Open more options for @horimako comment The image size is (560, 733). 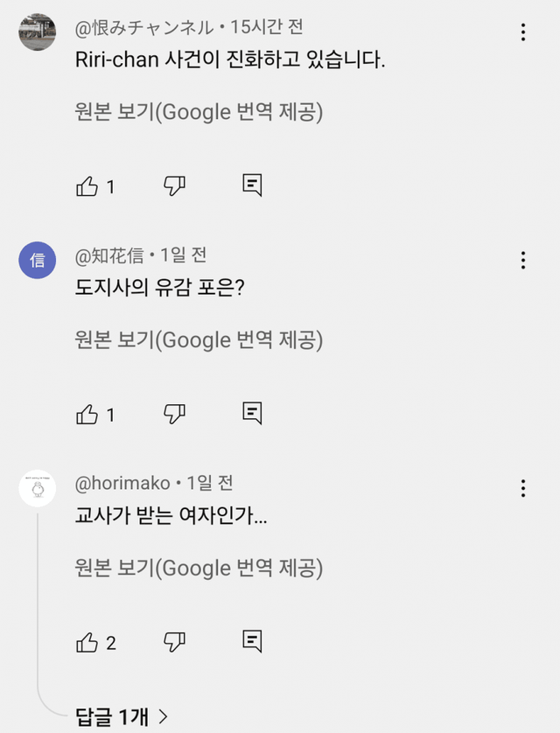[523, 488]
